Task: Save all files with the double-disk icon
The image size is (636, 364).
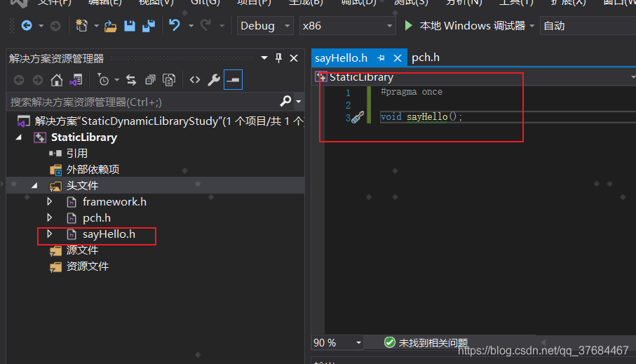Action: [149, 26]
